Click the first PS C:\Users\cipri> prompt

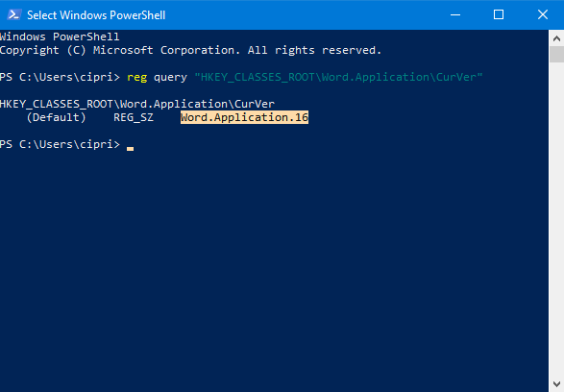pos(60,77)
